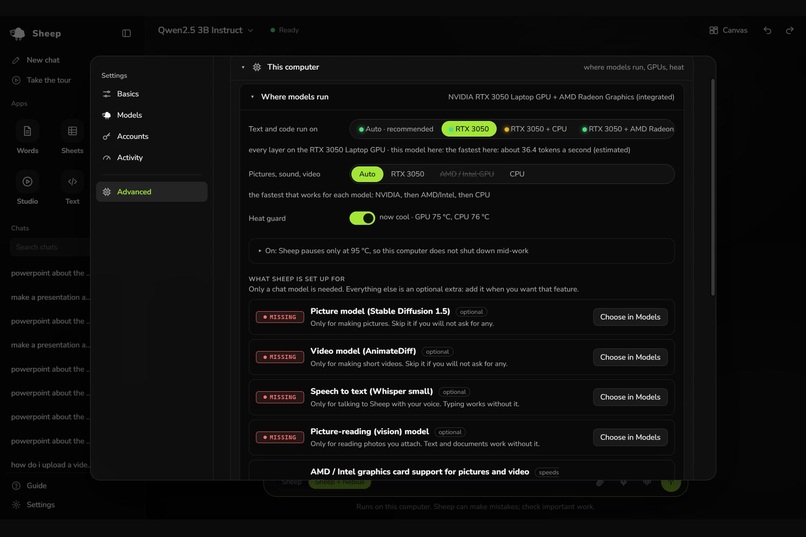Go to Basics settings
The height and width of the screenshot is (537, 806).
(x=152, y=94)
